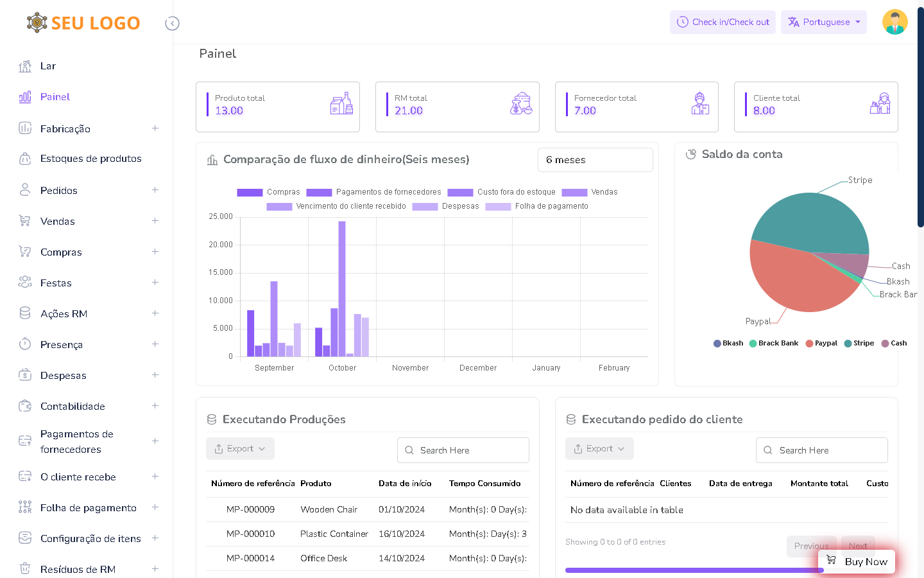Click the Produto total products icon
This screenshot has width=924, height=578.
point(341,103)
